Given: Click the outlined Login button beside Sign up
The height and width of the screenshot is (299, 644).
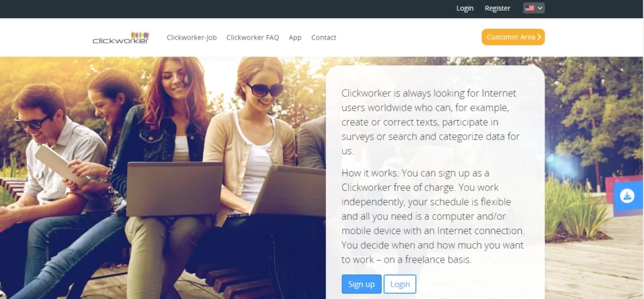Looking at the screenshot, I should tap(399, 284).
